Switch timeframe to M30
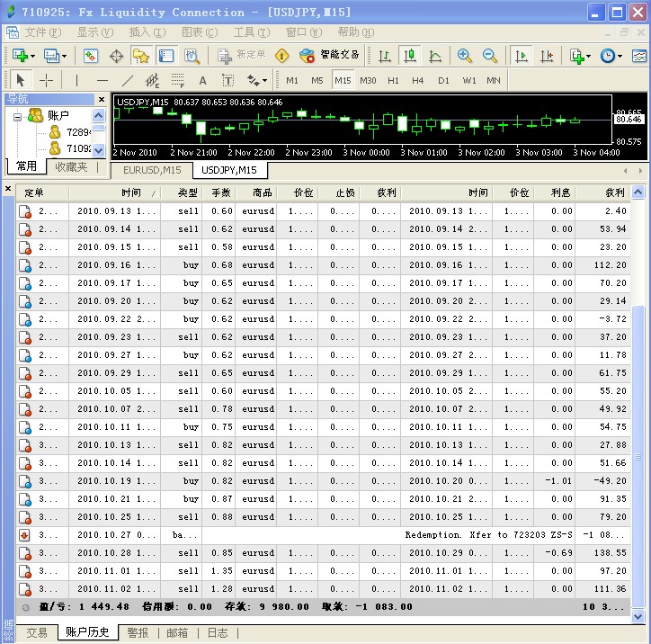The height and width of the screenshot is (644, 651). [x=368, y=81]
